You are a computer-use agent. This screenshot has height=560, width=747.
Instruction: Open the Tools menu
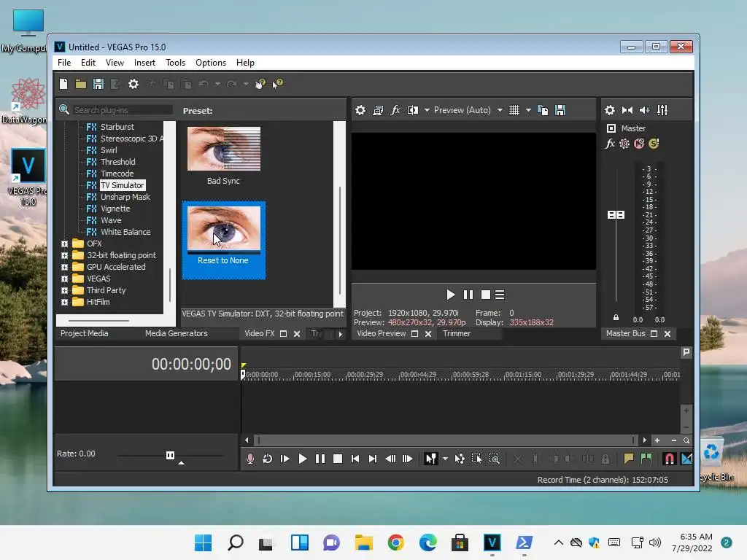pyautogui.click(x=175, y=63)
